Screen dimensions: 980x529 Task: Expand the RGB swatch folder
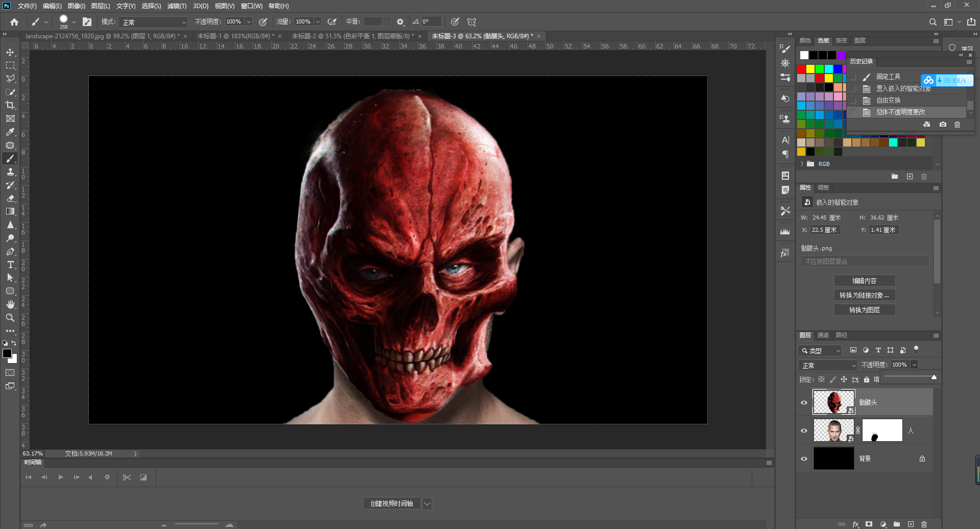click(x=802, y=164)
